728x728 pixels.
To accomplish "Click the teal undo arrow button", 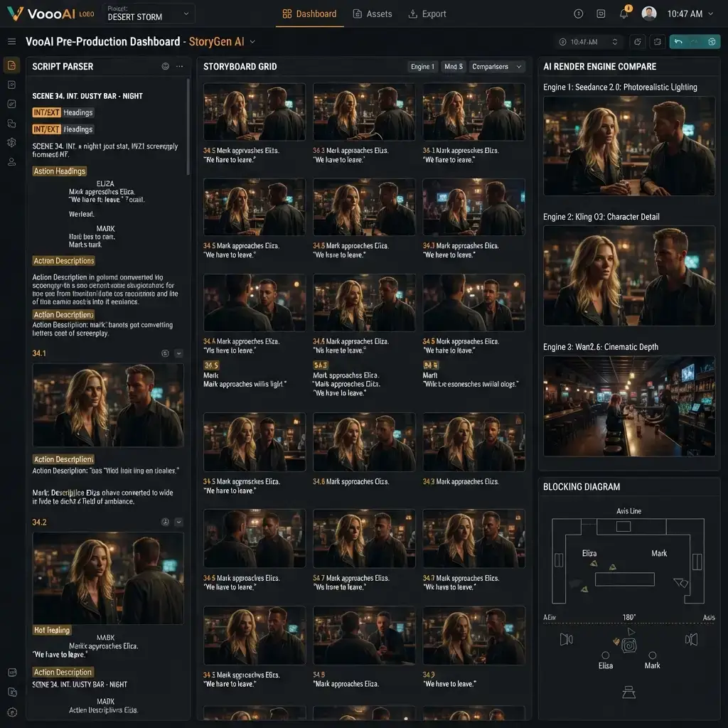I will (x=678, y=42).
